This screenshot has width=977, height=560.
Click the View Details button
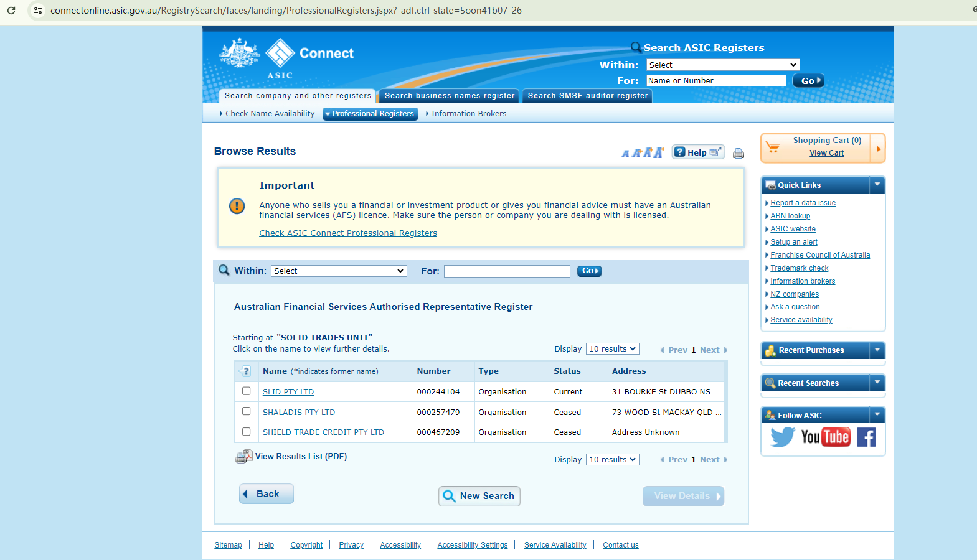(683, 496)
